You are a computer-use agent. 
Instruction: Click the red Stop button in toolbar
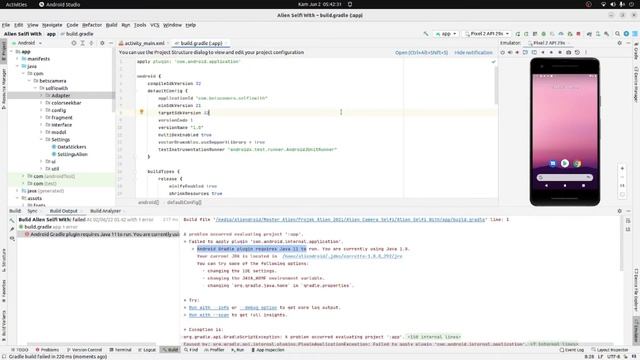(x=578, y=34)
